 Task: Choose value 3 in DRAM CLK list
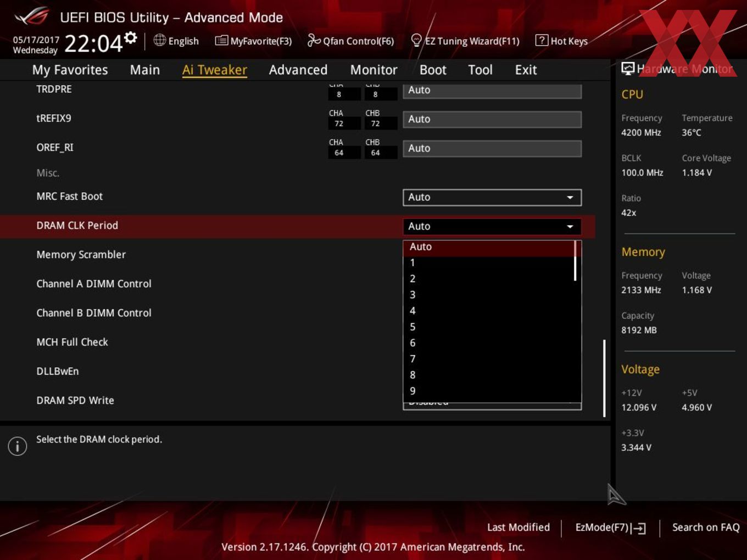click(x=488, y=295)
